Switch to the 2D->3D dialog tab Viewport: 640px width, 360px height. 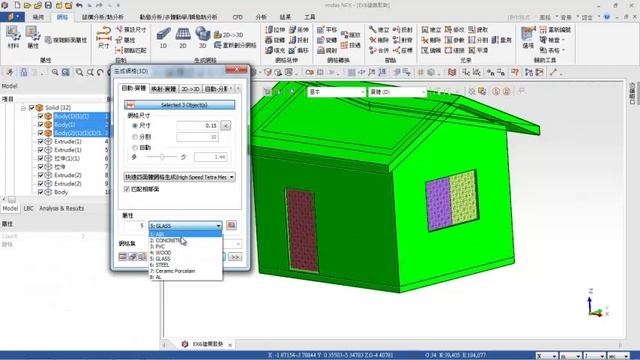point(190,89)
